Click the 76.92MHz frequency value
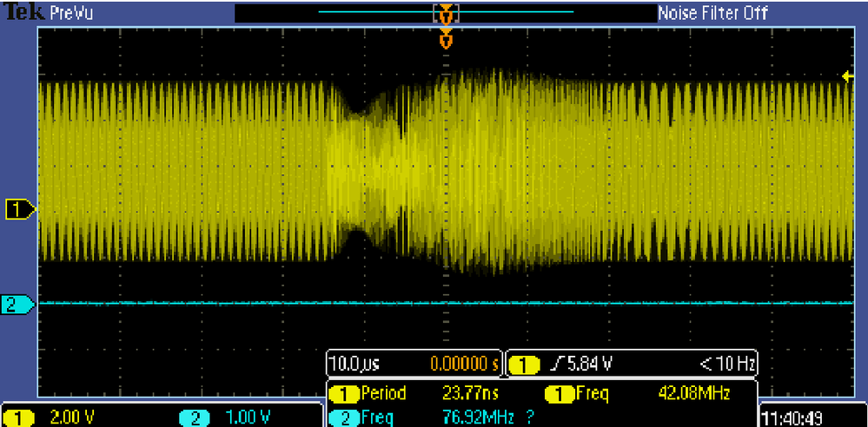 point(478,417)
